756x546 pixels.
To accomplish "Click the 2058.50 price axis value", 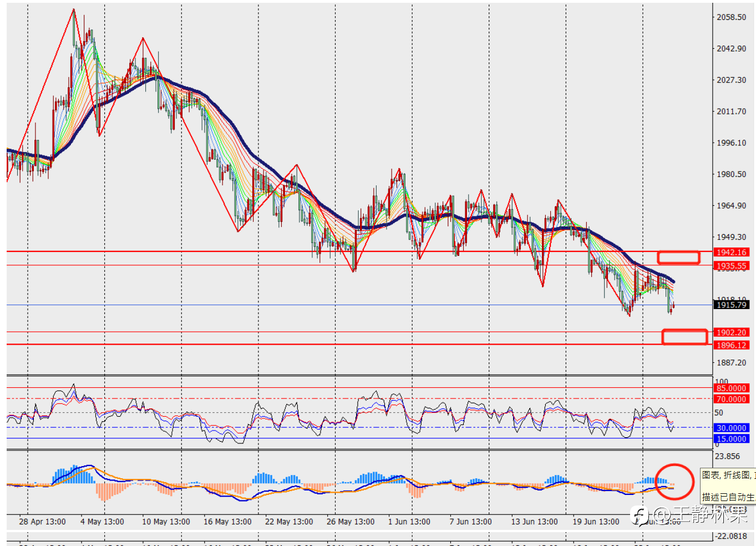I will click(x=732, y=17).
